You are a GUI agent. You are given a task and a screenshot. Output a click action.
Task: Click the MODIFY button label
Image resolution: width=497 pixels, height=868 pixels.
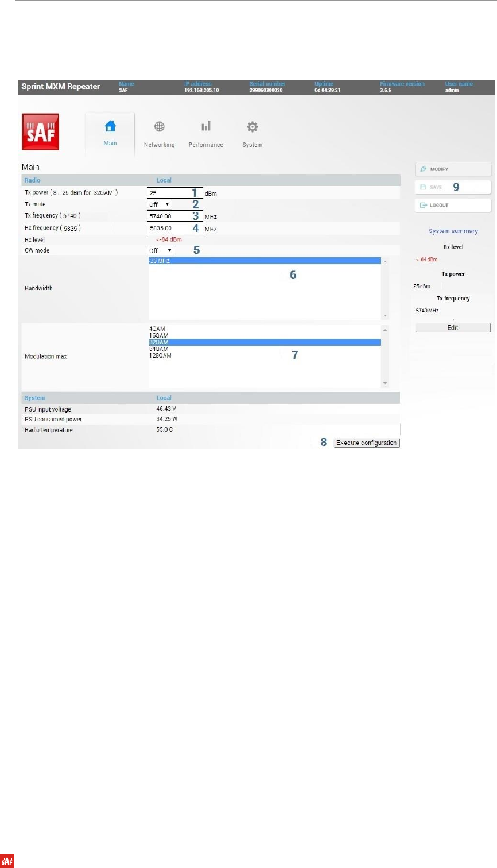pos(439,169)
